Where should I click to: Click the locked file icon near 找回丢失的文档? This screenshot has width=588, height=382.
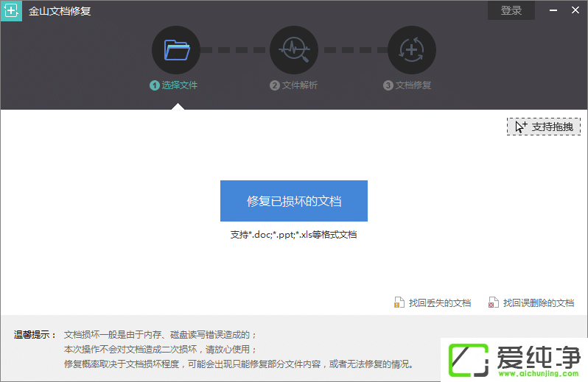pyautogui.click(x=398, y=303)
